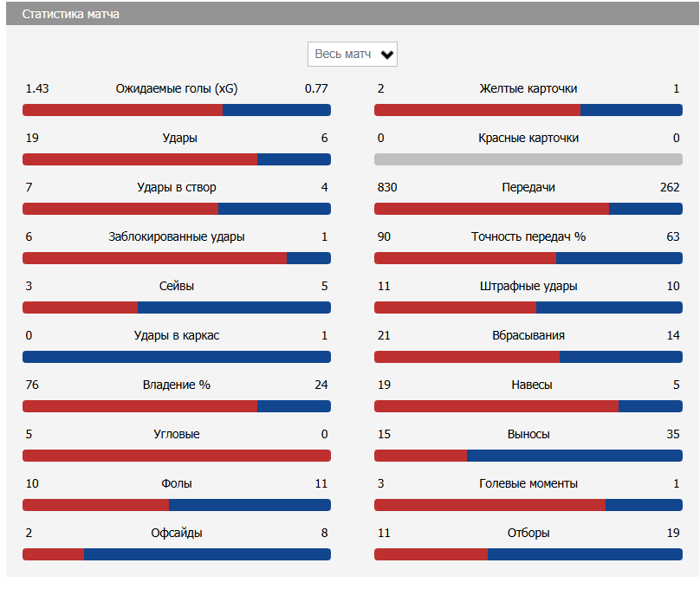The height and width of the screenshot is (589, 700).
Task: Click the "Офсайды" stat label
Action: [x=177, y=533]
